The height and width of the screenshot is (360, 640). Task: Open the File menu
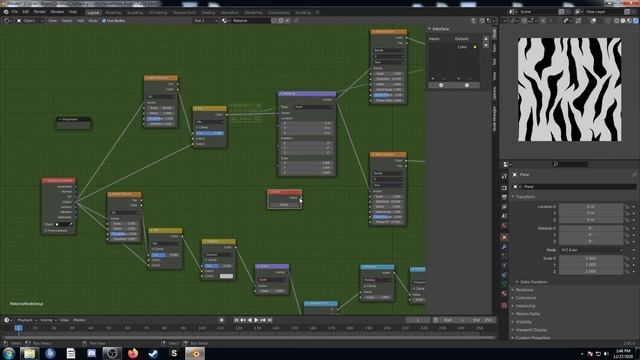tap(15, 12)
